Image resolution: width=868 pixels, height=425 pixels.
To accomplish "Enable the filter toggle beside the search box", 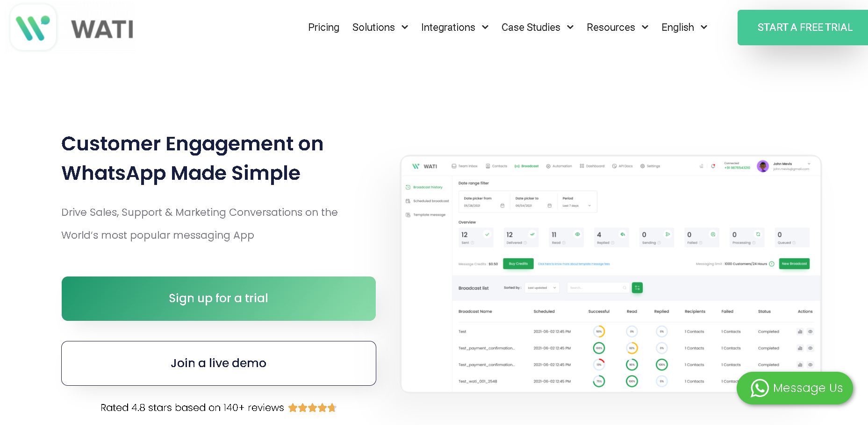I will (x=638, y=288).
